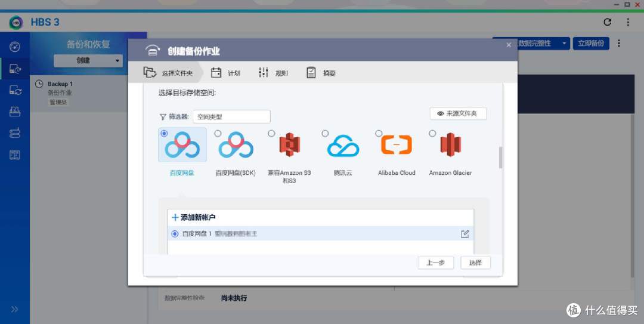Open job more options beside 立即备份

618,43
